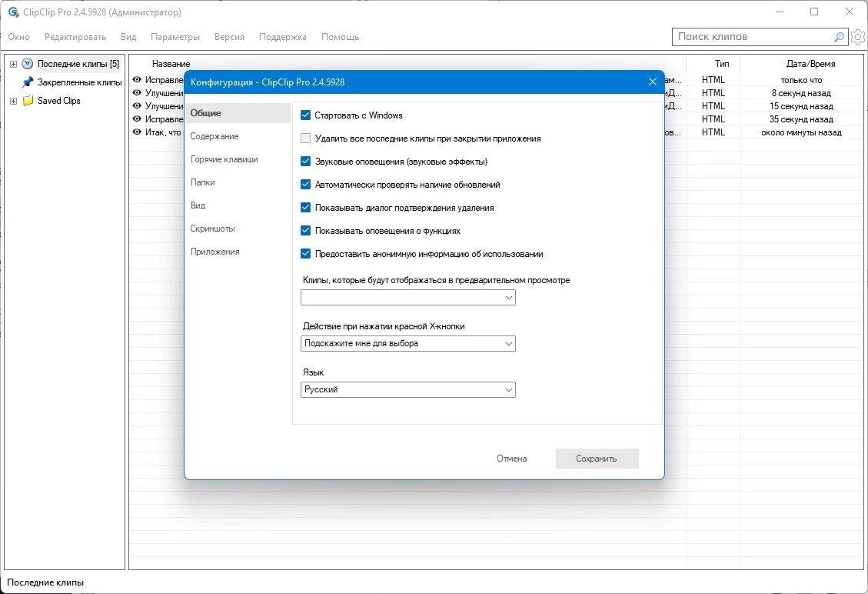Viewport: 868px width, 594px height.
Task: Click the pin icon of Закрепленные клипы
Action: 27,82
